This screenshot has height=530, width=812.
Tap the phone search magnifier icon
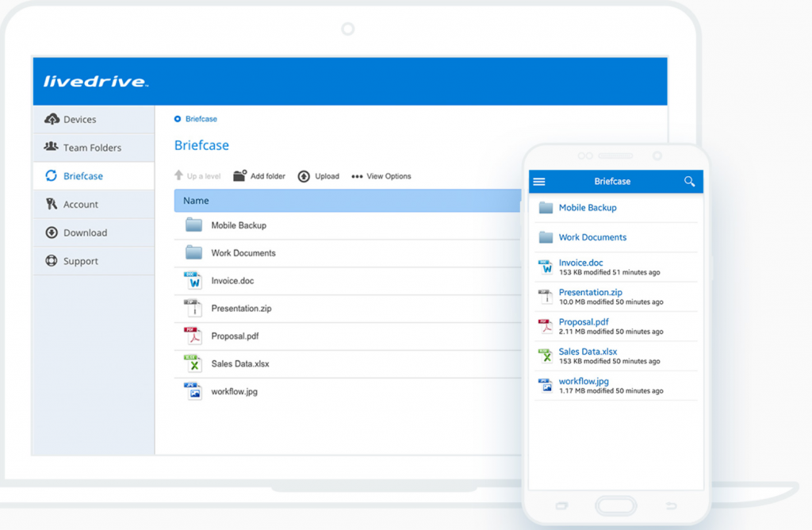click(x=689, y=182)
